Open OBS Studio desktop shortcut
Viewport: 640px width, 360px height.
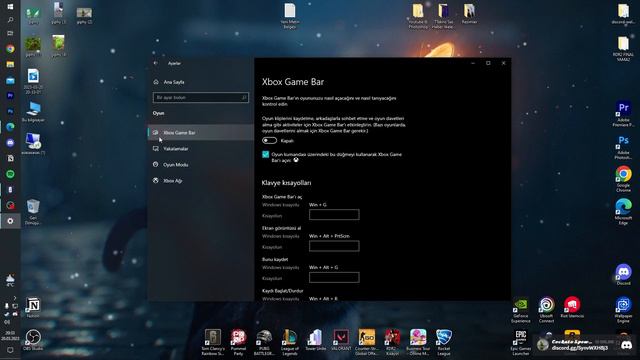click(33, 340)
